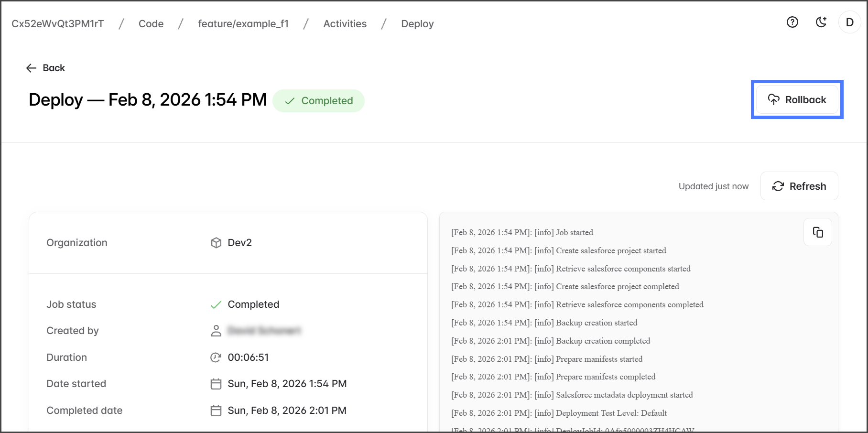Click the Job status green checkmark
868x433 pixels.
[216, 304]
